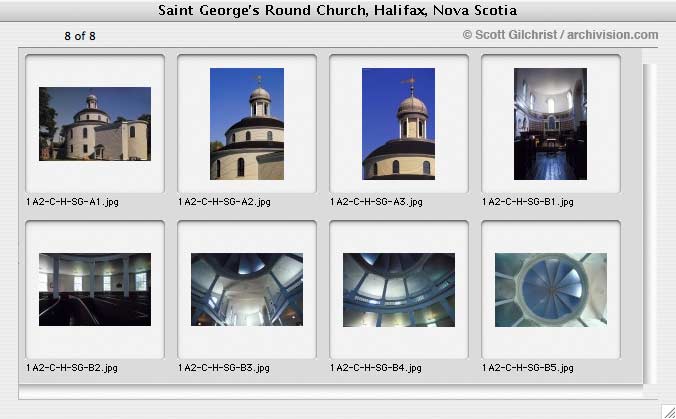Click the filename label 1A2-C-H-SG-A2.jpg
This screenshot has height=419, width=676.
tap(224, 202)
